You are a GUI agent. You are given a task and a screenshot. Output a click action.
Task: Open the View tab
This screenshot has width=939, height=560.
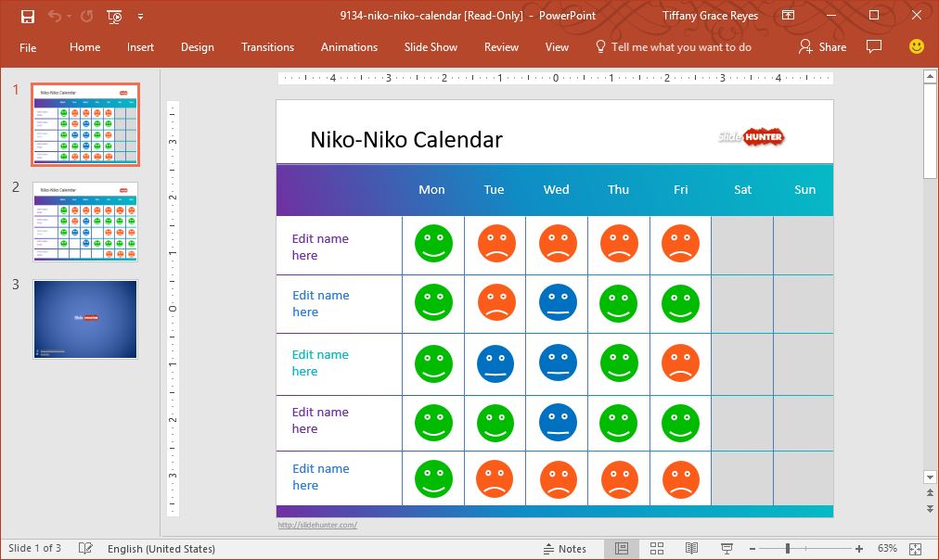[x=557, y=47]
